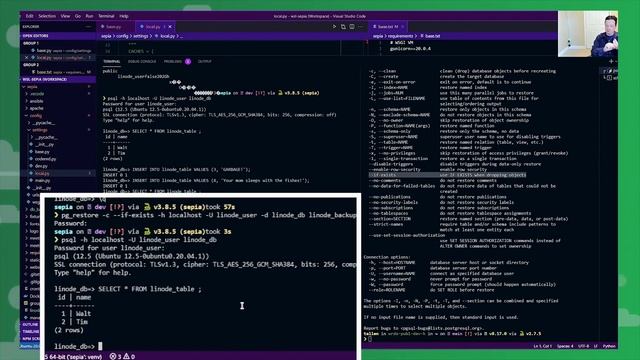Viewport: 640px width, 360px height.
Task: Click the open changes icon in editor toolbar
Action: pyautogui.click(x=343, y=27)
